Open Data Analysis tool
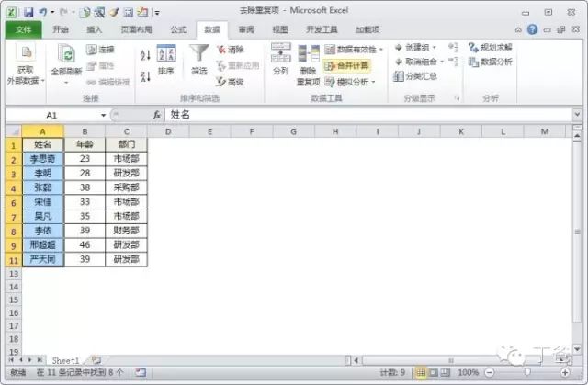588x385 pixels. pyautogui.click(x=490, y=62)
